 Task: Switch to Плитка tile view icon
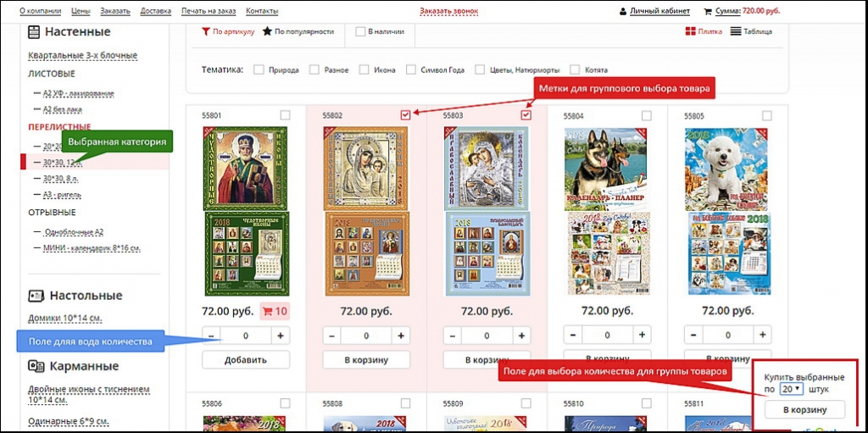[690, 31]
